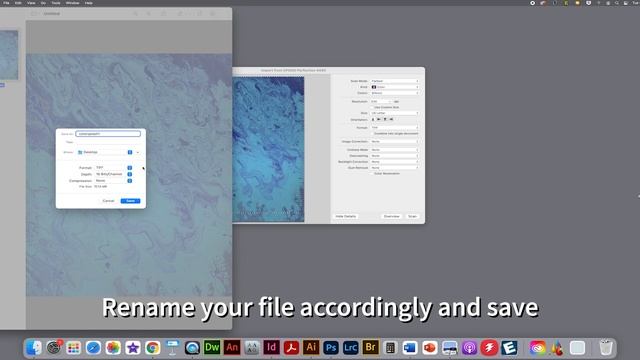The height and width of the screenshot is (360, 640).
Task: Open Font Book from the dock
Action: click(x=252, y=348)
